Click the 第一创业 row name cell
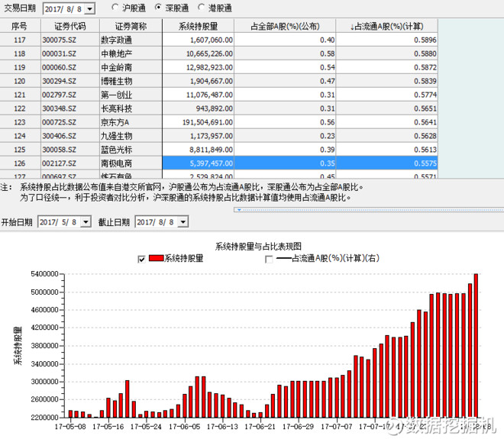 click(115, 94)
